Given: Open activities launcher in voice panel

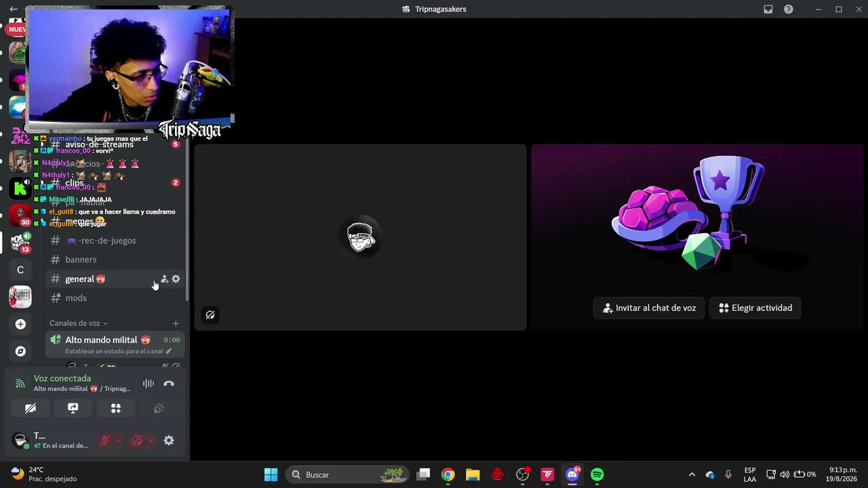Looking at the screenshot, I should click(116, 408).
